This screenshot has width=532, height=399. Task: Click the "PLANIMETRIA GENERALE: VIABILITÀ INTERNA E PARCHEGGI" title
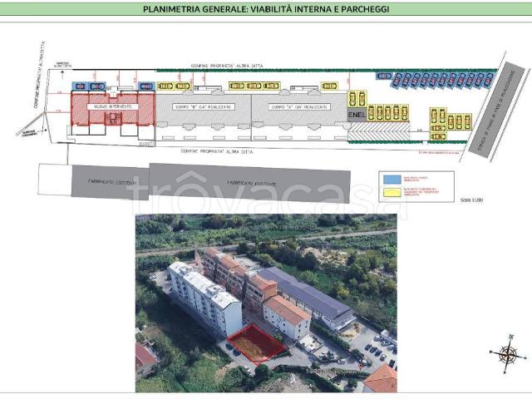(x=266, y=9)
